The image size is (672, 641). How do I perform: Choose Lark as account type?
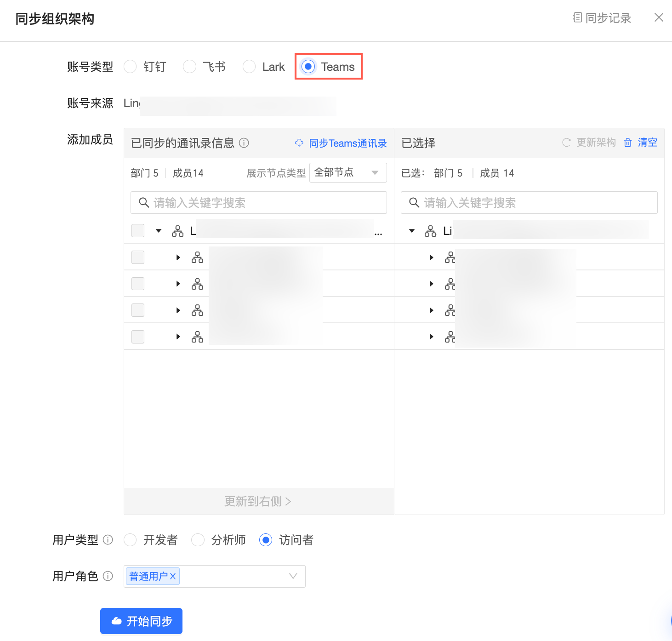[x=249, y=67]
